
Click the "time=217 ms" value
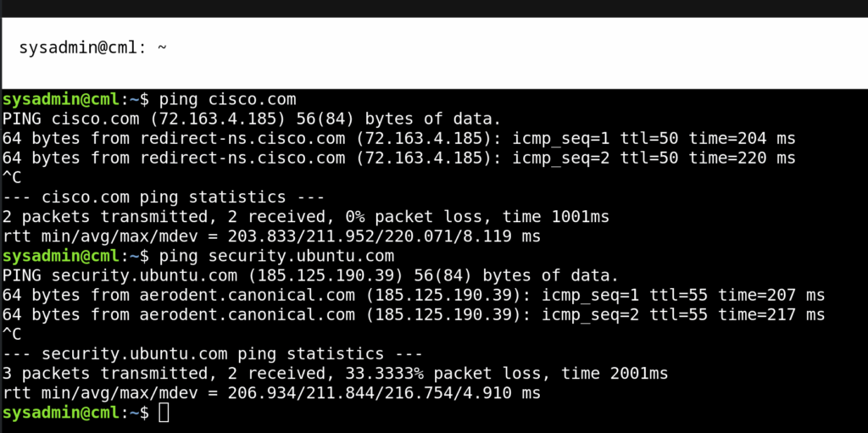pyautogui.click(x=771, y=314)
